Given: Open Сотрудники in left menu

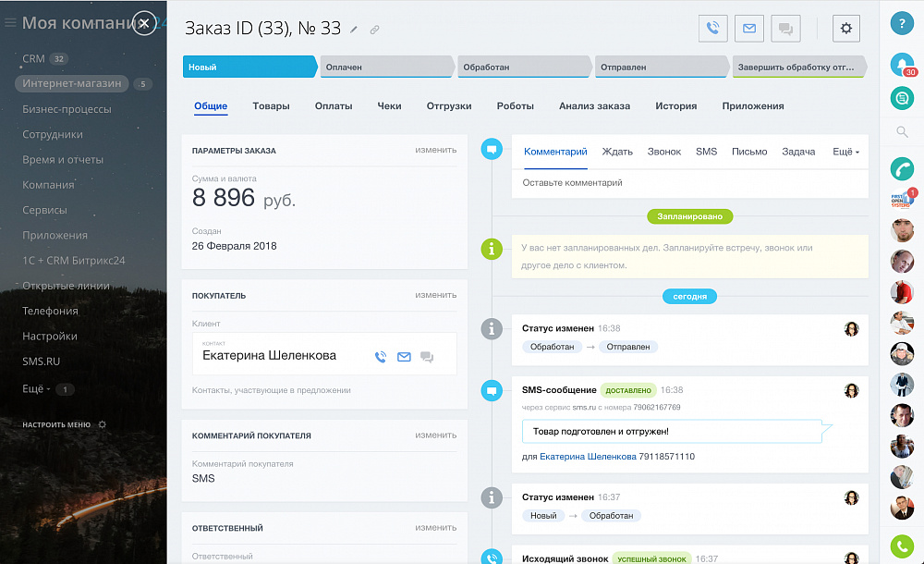Looking at the screenshot, I should [x=53, y=134].
